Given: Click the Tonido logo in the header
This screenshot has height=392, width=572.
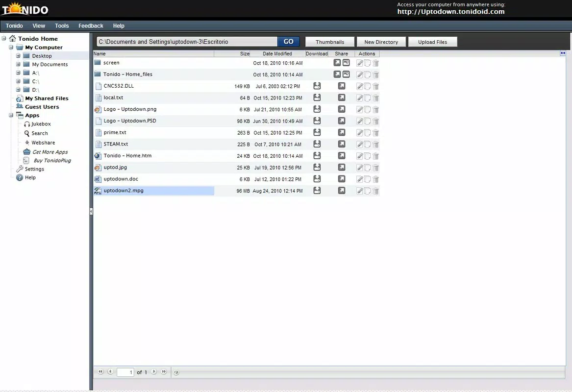Looking at the screenshot, I should pyautogui.click(x=25, y=9).
